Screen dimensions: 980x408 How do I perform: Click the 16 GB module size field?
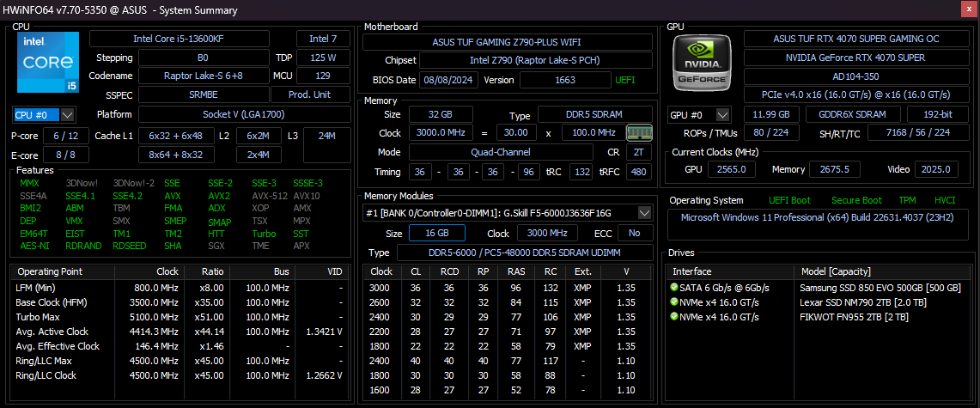tap(437, 233)
